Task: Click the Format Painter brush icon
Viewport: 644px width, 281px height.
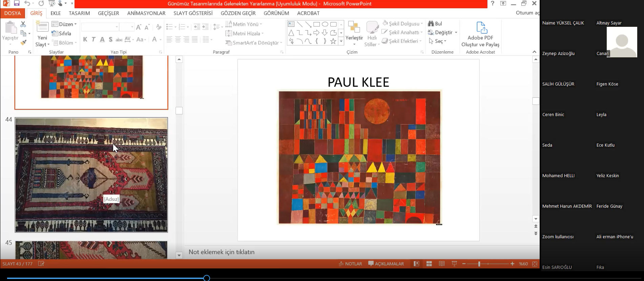Action: point(23,43)
